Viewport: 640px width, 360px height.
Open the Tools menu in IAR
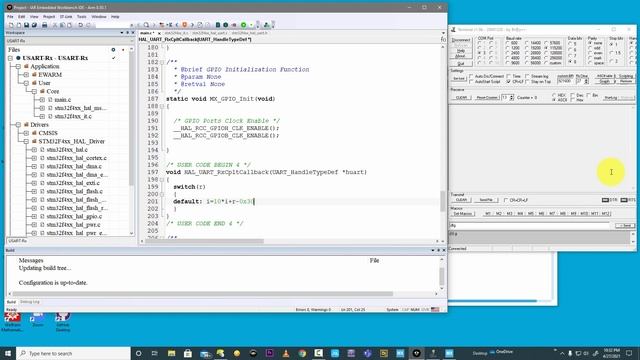point(82,17)
